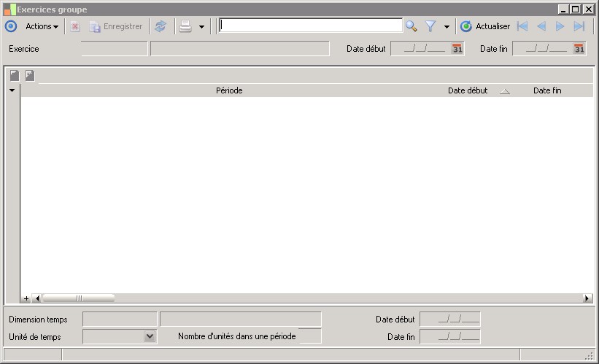This screenshot has width=599, height=364.
Task: Go to the previous record
Action: click(x=541, y=26)
